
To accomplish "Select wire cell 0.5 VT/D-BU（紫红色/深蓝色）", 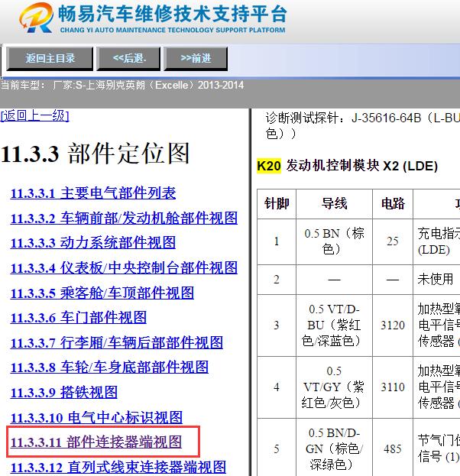I will tap(334, 325).
